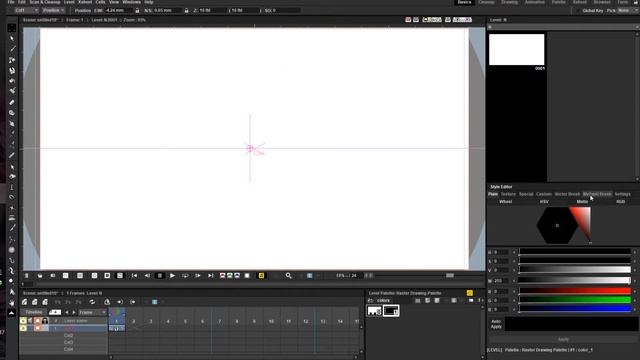
Task: Click the Repeat icon in timeline toolbar
Action: [x=92, y=302]
